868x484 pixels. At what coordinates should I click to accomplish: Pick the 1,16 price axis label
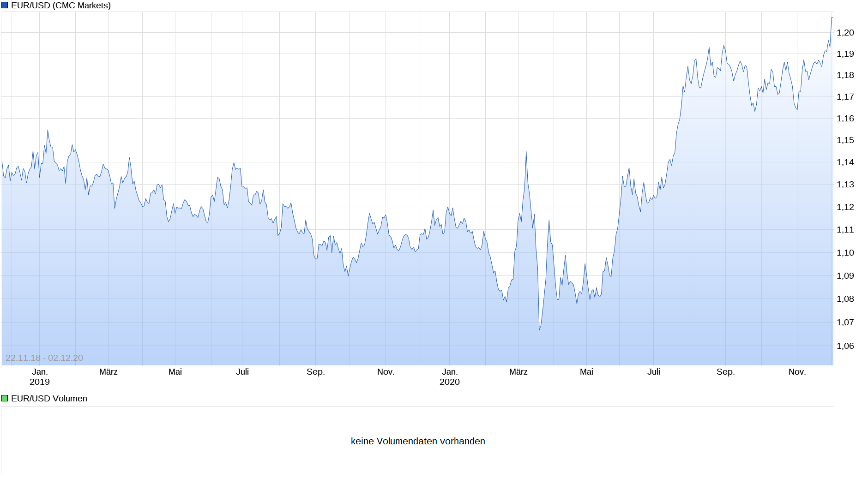[845, 119]
